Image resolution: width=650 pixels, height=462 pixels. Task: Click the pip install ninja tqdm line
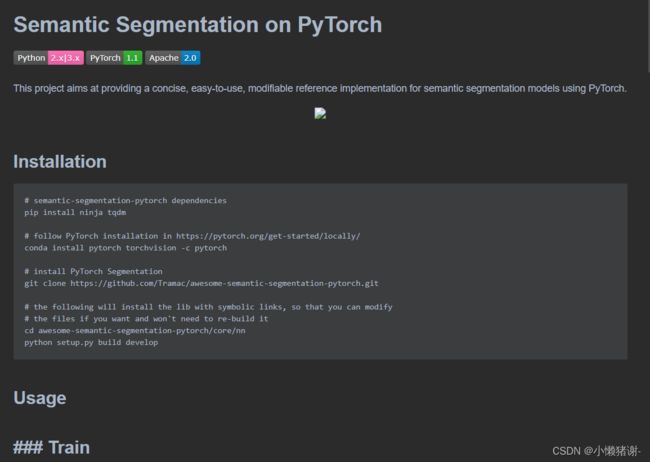click(75, 212)
